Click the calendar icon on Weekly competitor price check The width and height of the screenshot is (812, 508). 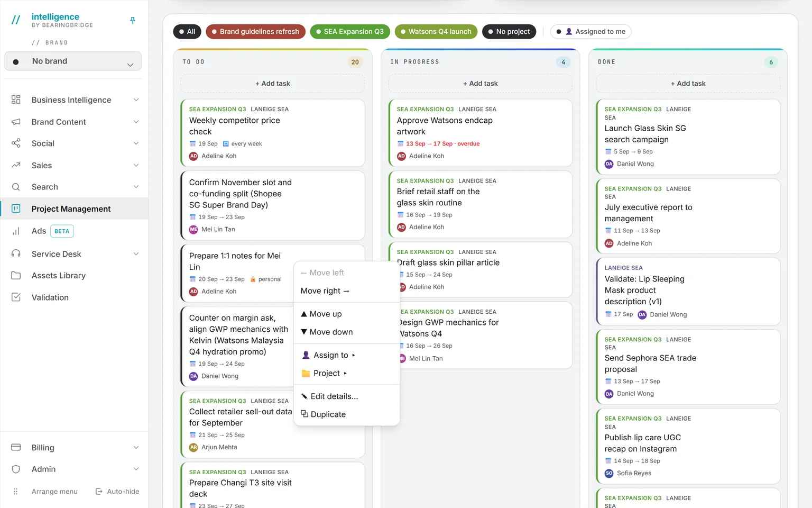[192, 144]
